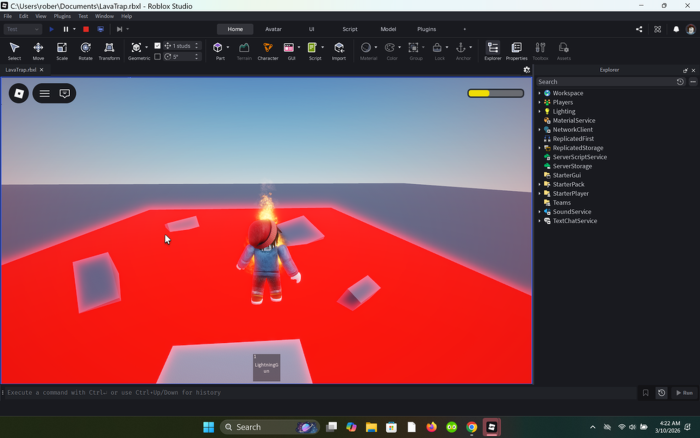The width and height of the screenshot is (700, 438).
Task: Click the Color tool icon
Action: click(390, 48)
